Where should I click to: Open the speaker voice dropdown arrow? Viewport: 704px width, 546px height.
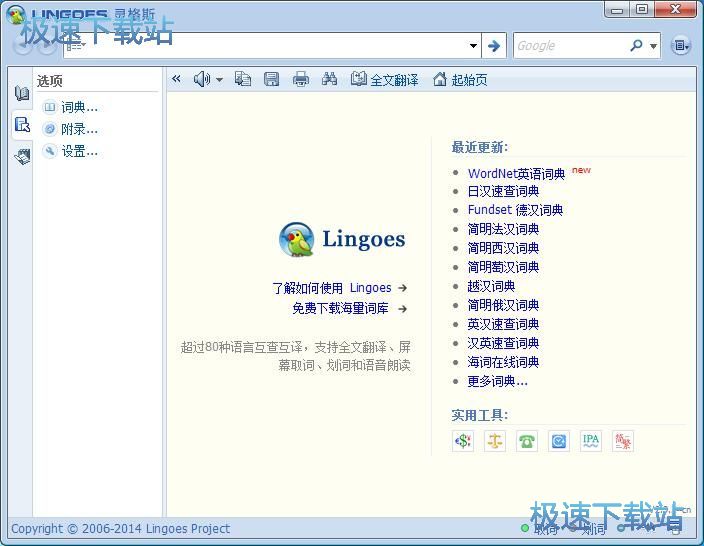click(219, 80)
